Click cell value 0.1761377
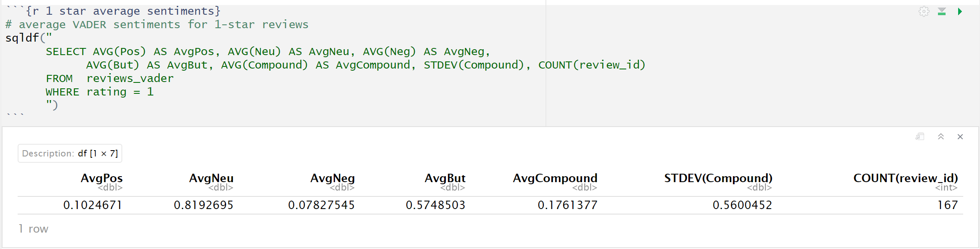Viewport: 980px width, 249px height. point(568,205)
